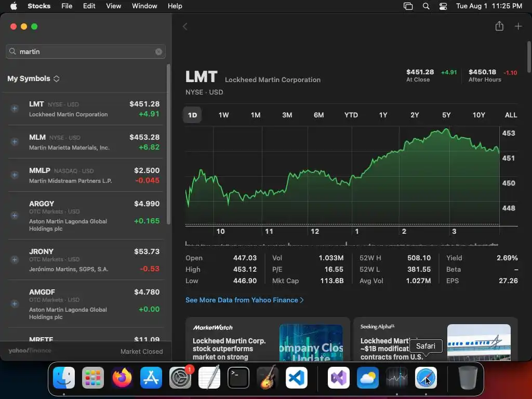
Task: Select Martin Marietta Materials search result
Action: [85, 142]
